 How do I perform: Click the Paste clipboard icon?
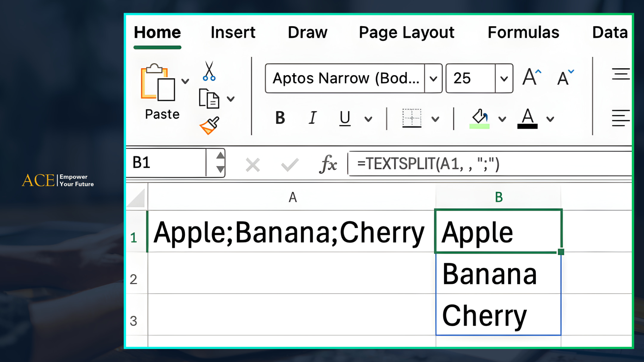point(158,83)
